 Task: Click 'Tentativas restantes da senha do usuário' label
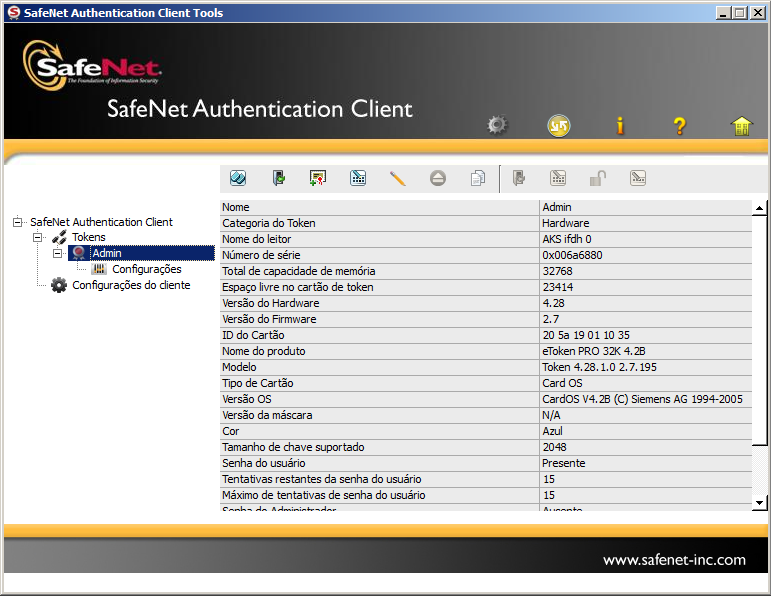click(x=322, y=479)
